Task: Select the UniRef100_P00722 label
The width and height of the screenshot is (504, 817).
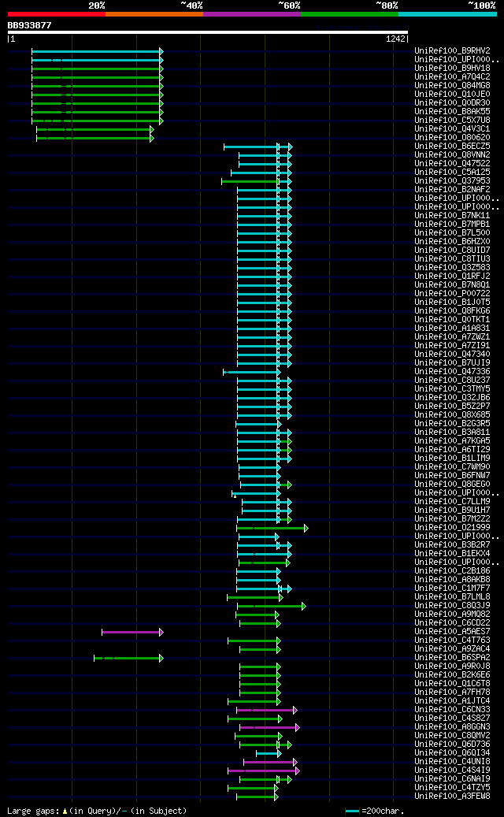Action: click(452, 293)
